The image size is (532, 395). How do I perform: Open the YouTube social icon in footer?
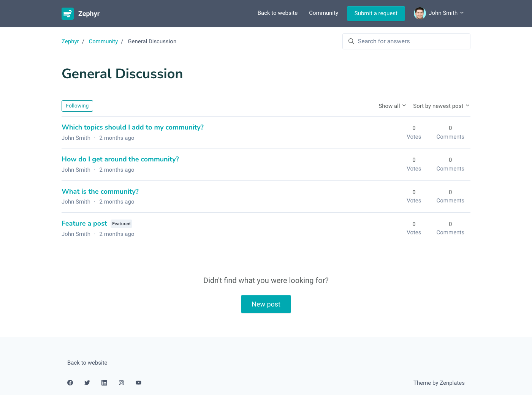click(x=139, y=383)
